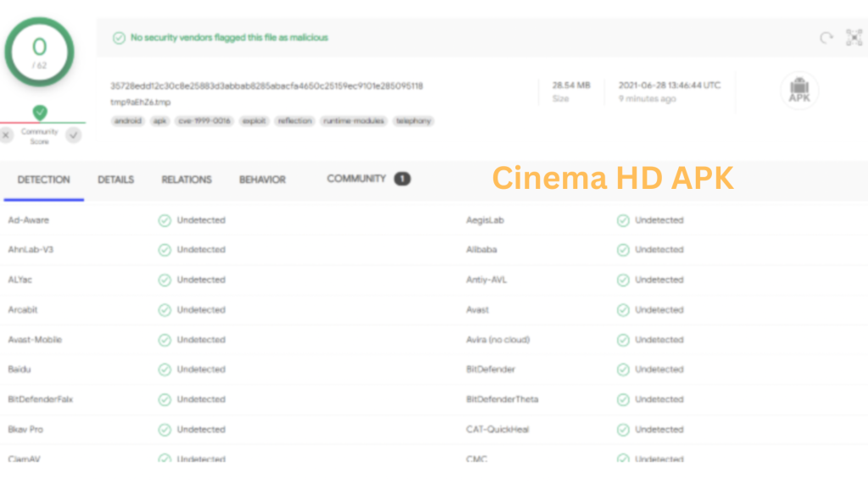Click the Baidu vendor name
868x488 pixels.
[19, 369]
